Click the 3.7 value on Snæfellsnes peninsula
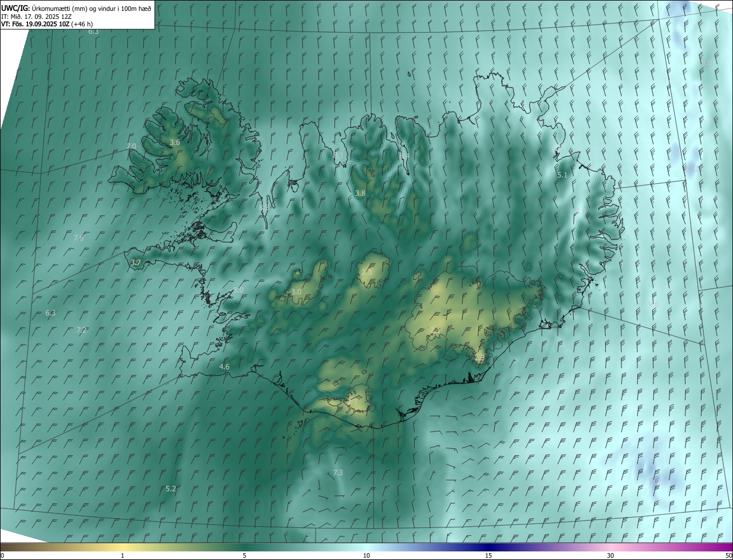This screenshot has width=733, height=560. click(x=135, y=263)
